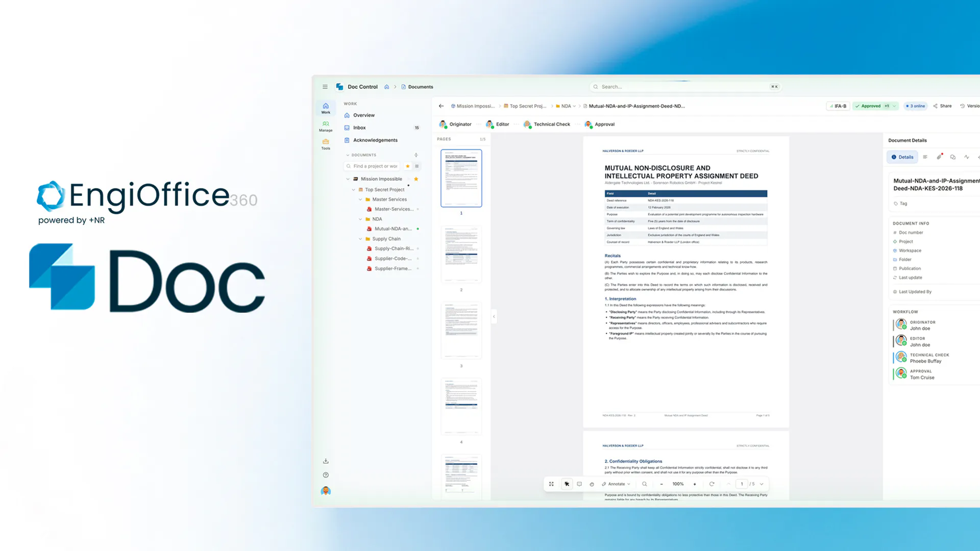Screen dimensions: 980x551
Task: Click the page number input in toolbar
Action: click(742, 484)
